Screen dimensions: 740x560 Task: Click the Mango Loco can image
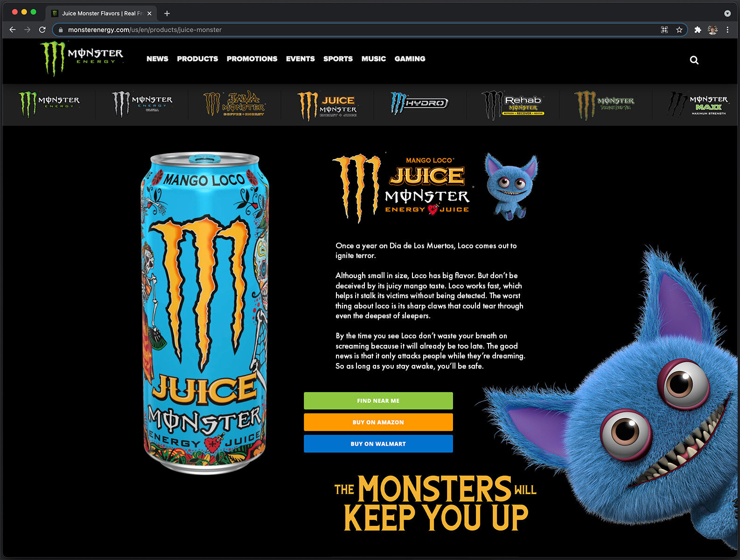click(x=205, y=313)
